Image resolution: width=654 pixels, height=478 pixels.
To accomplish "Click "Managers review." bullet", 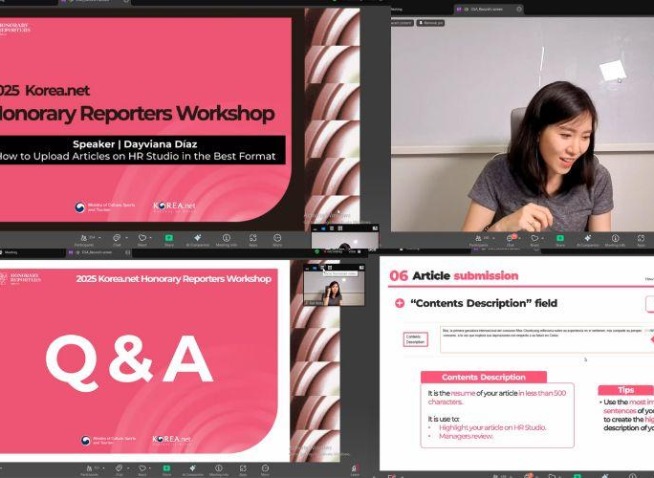I will coord(466,436).
